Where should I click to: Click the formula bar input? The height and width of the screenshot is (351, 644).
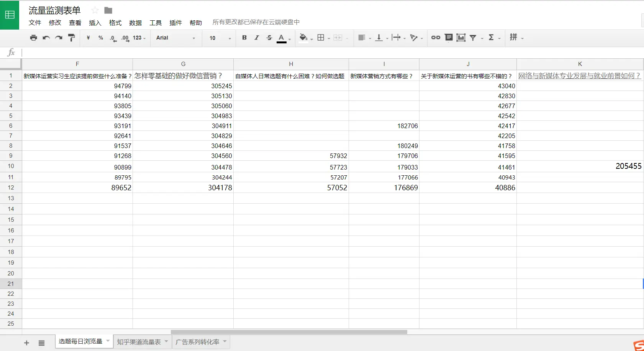pos(333,53)
